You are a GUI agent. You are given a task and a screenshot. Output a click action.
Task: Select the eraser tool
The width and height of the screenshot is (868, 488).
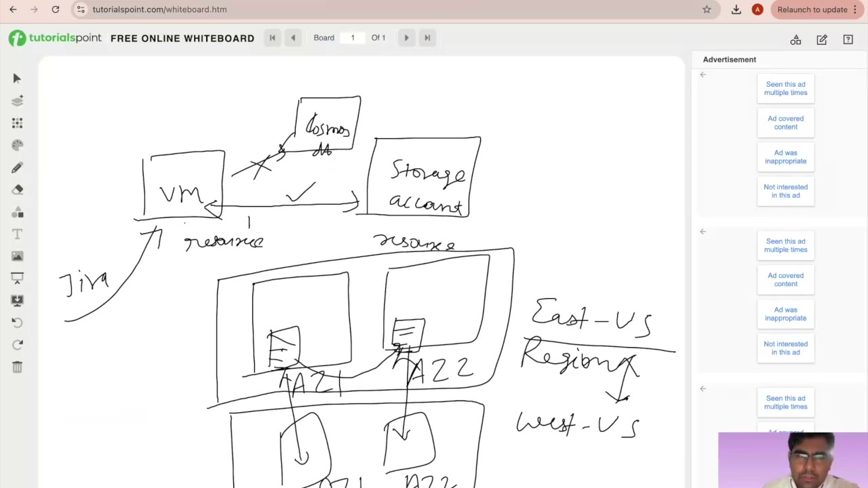17,190
